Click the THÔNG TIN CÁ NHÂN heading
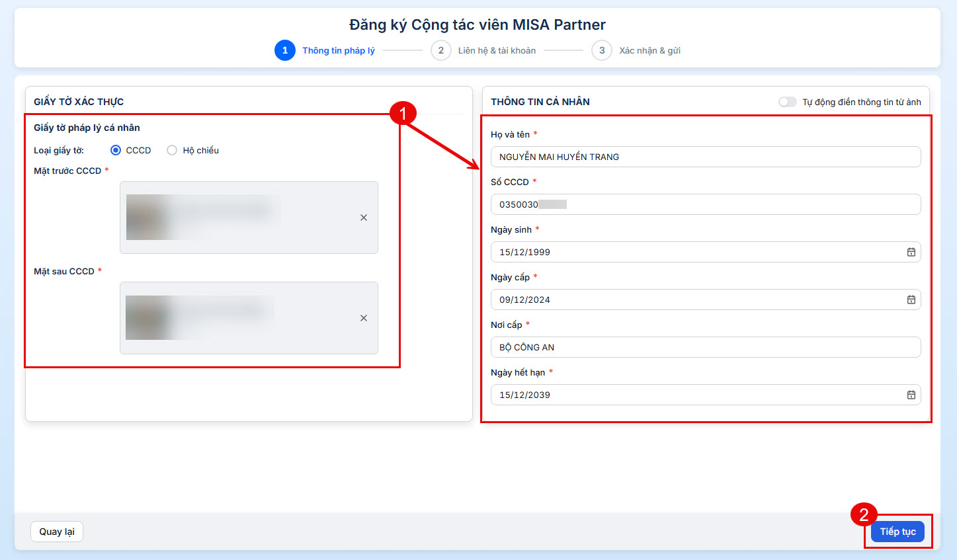 pos(540,102)
